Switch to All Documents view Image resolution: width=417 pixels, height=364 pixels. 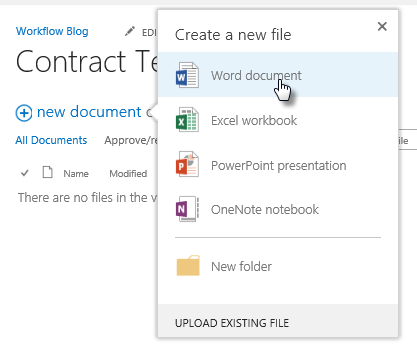tap(51, 140)
